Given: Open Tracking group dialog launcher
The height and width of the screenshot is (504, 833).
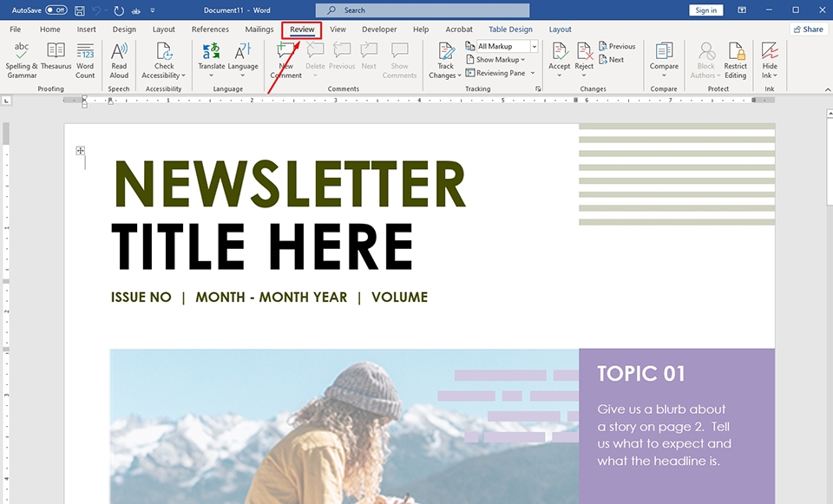Looking at the screenshot, I should 538,89.
